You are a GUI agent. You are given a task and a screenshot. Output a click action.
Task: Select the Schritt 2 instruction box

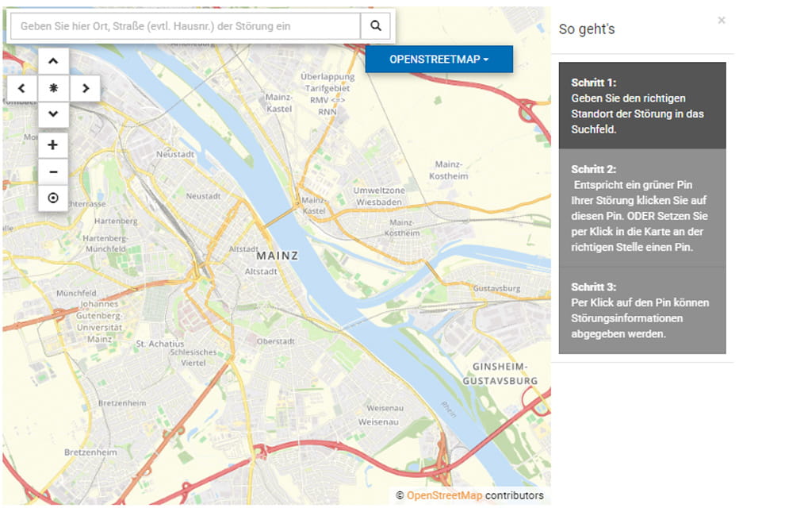click(642, 208)
